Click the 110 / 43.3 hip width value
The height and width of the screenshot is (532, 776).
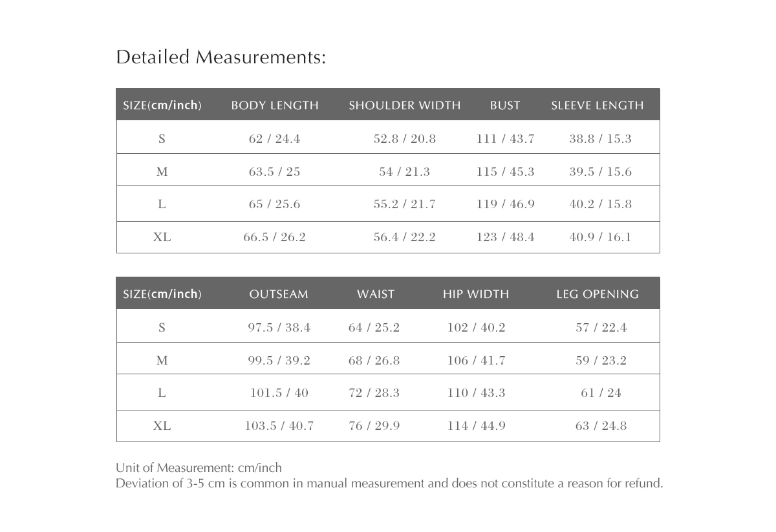click(477, 393)
